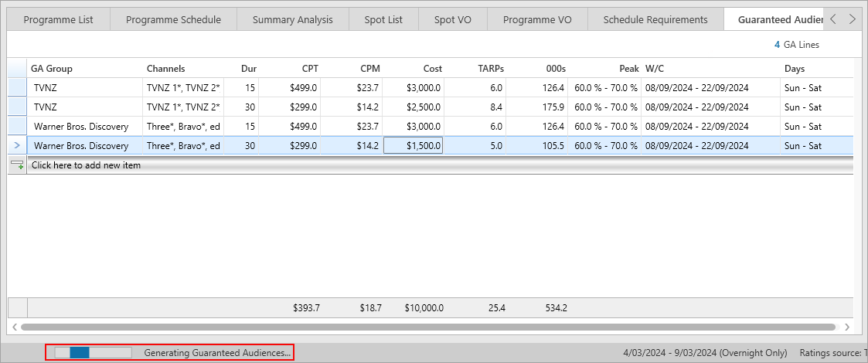Click 'Click here to add new item' row
Image resolution: width=868 pixels, height=363 pixels.
click(440, 165)
